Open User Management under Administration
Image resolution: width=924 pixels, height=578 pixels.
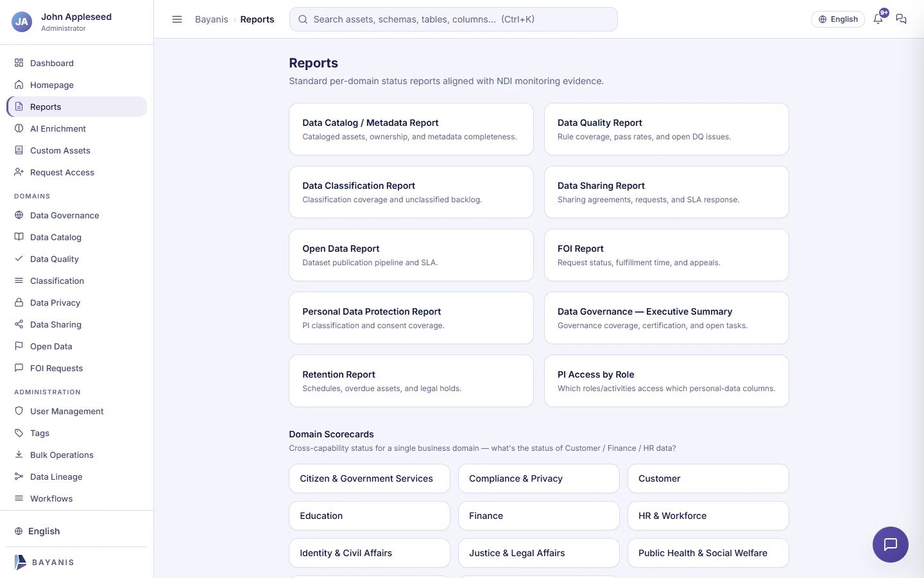76,411
